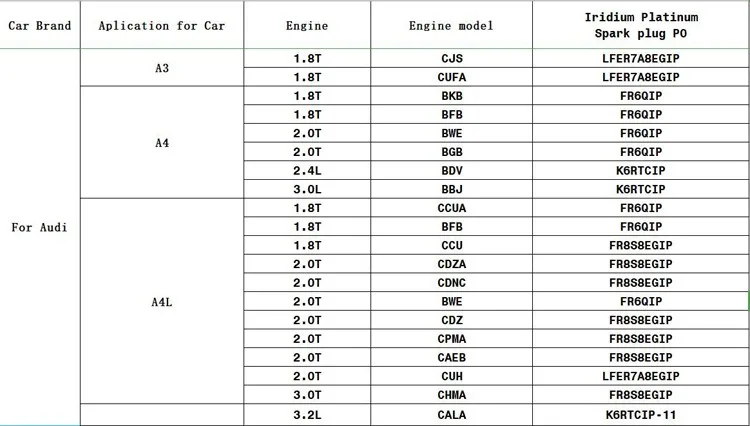This screenshot has height=426, width=750.
Task: Click the BKB engine model cell
Action: point(451,96)
